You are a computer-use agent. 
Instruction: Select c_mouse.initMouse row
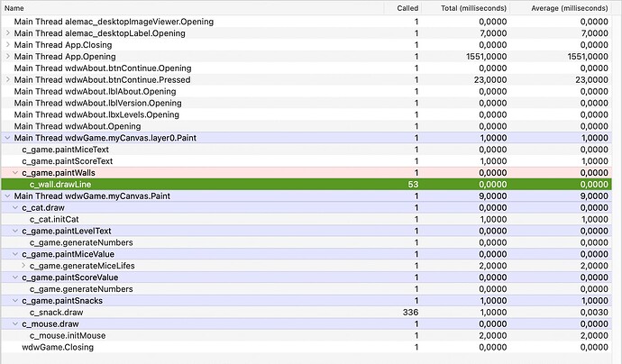click(306, 335)
